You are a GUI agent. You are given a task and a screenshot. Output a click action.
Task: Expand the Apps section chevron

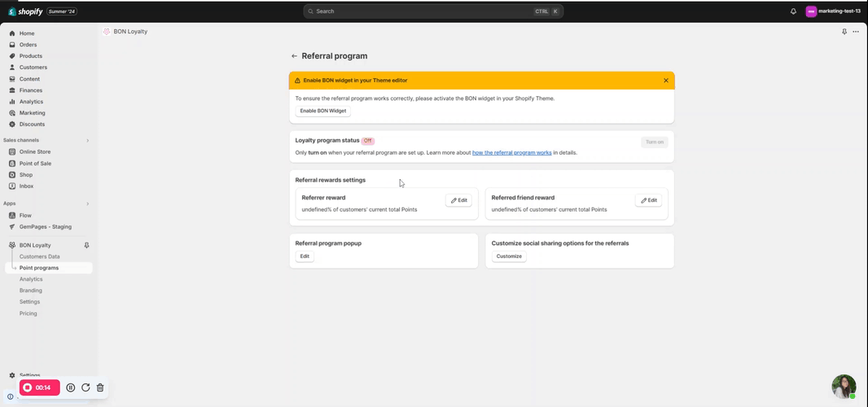pyautogui.click(x=87, y=203)
